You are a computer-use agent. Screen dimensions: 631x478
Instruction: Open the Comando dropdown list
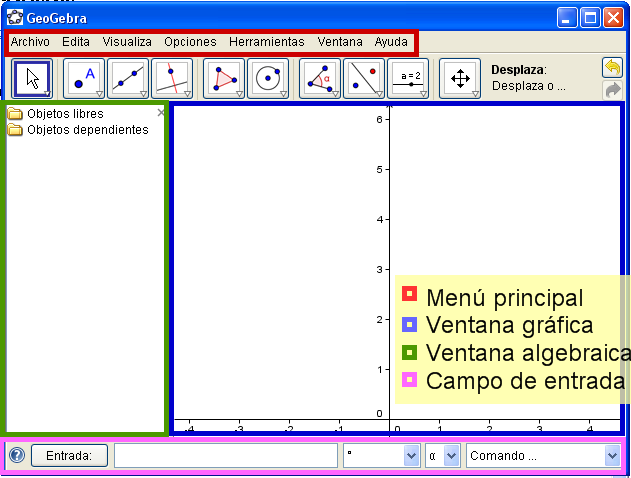(x=543, y=456)
